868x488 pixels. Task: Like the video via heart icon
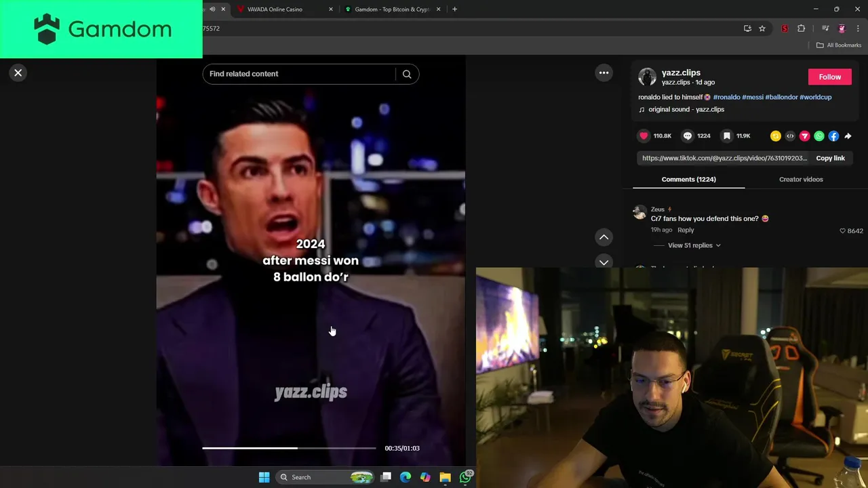pyautogui.click(x=644, y=136)
